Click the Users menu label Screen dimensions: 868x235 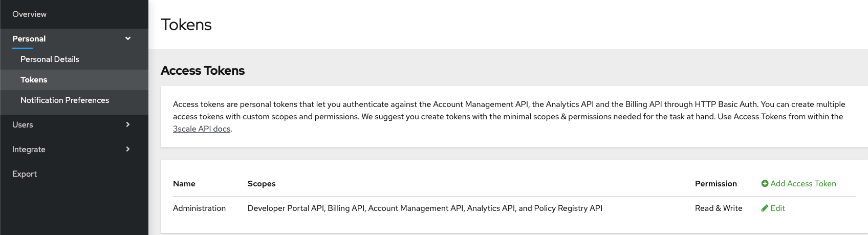(x=23, y=125)
